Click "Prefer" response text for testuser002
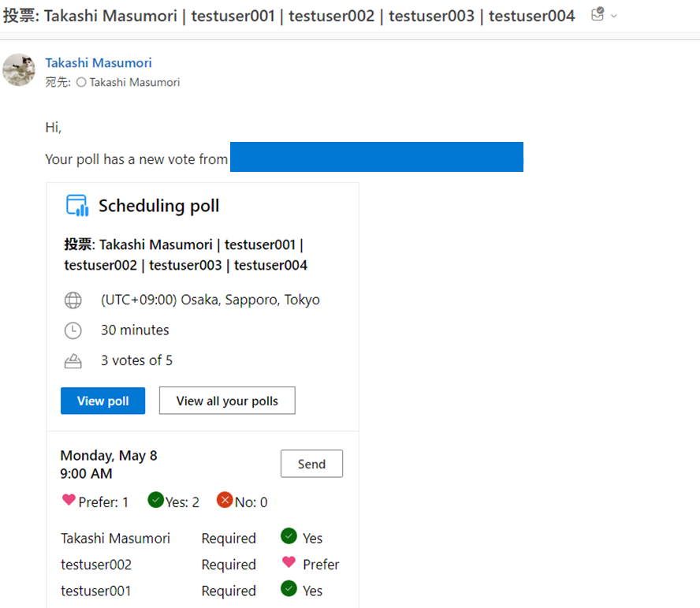700x608 pixels. [321, 565]
